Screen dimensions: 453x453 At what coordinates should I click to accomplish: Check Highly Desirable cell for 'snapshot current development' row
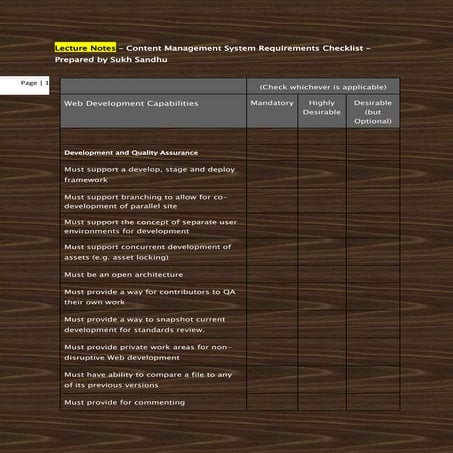coord(322,324)
